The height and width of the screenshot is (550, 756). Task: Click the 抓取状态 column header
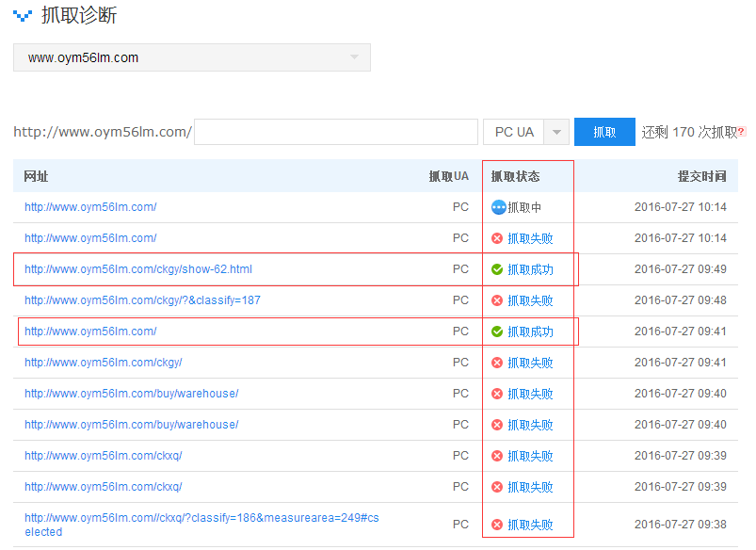[515, 176]
